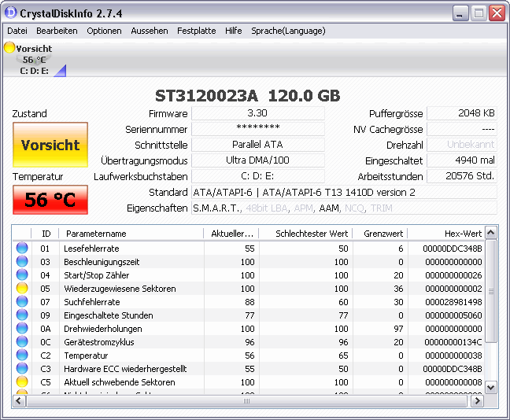This screenshot has height=420, width=510.
Task: Click the blue status icon for Gerätestromzyklus
Action: pos(22,341)
